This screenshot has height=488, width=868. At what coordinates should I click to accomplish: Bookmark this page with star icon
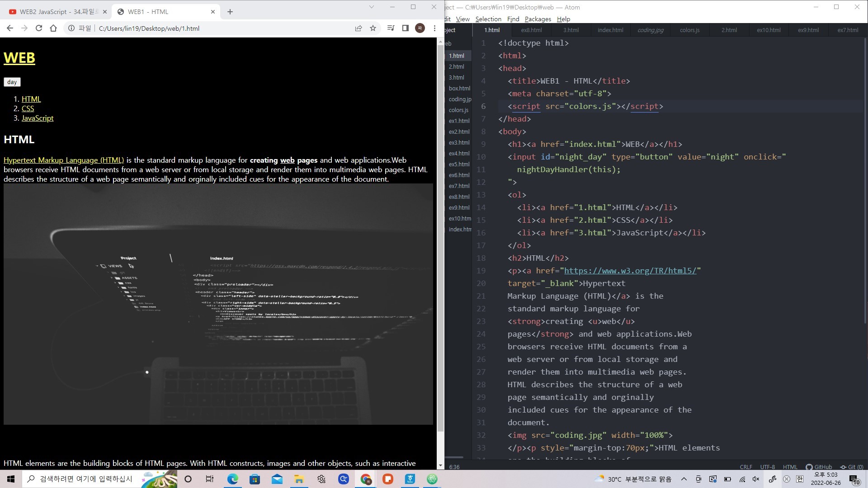click(373, 28)
